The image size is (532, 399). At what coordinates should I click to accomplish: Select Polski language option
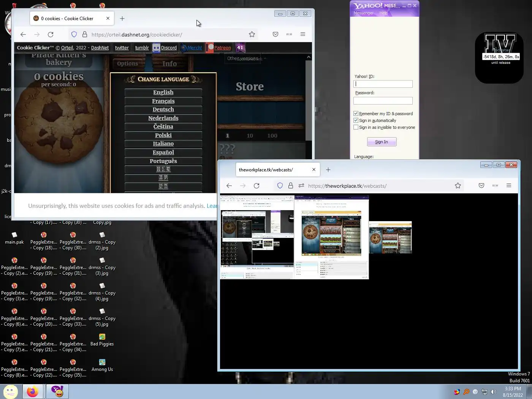point(163,135)
